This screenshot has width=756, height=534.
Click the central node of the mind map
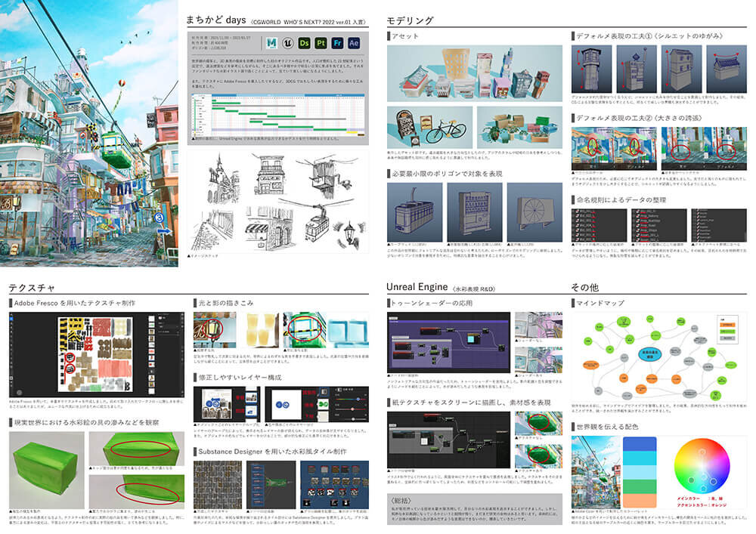coord(649,355)
